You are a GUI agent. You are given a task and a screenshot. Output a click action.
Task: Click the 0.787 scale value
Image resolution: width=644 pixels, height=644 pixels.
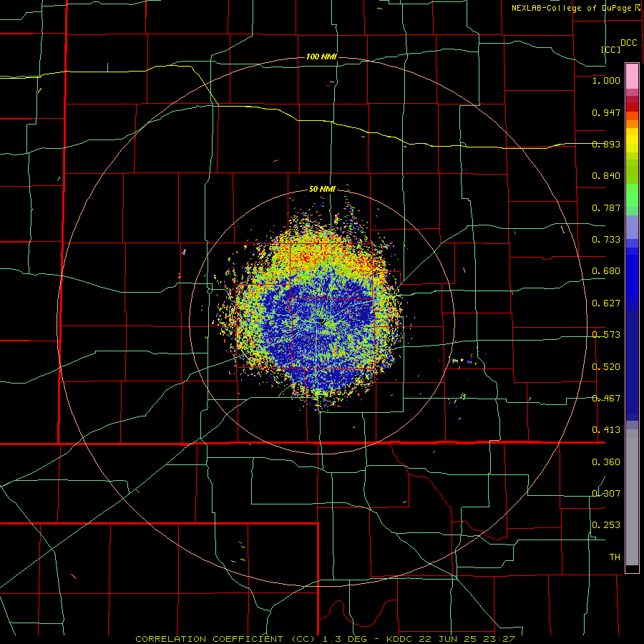click(x=606, y=208)
